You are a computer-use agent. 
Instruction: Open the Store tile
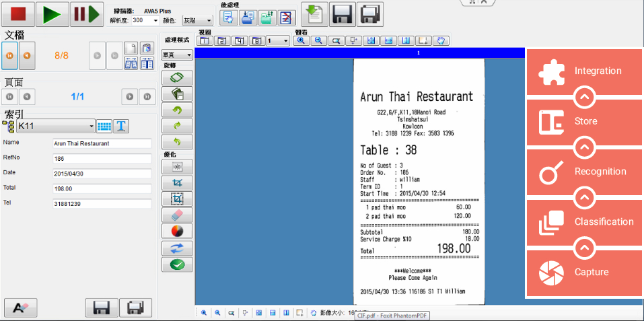[x=584, y=121]
